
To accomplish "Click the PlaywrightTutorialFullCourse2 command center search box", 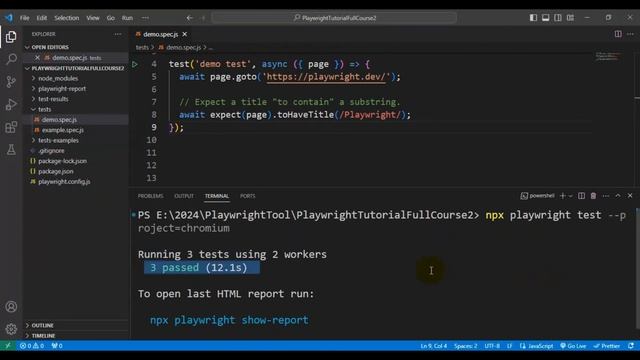I will pos(334,18).
